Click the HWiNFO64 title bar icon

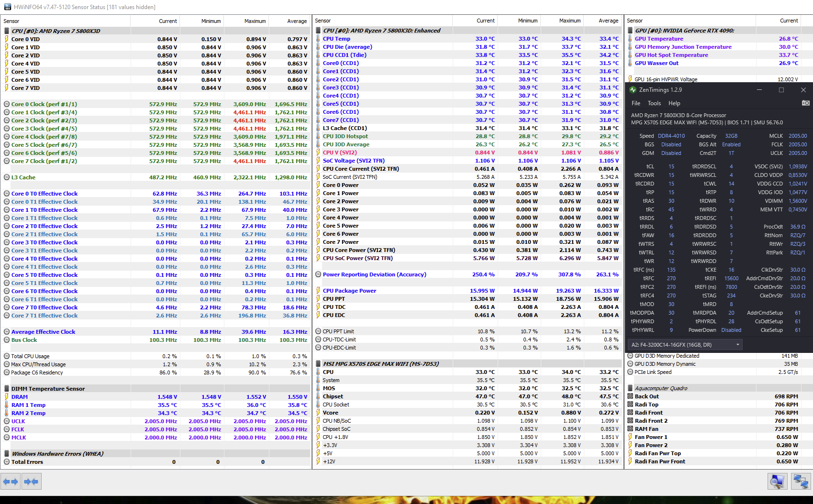pos(7,7)
